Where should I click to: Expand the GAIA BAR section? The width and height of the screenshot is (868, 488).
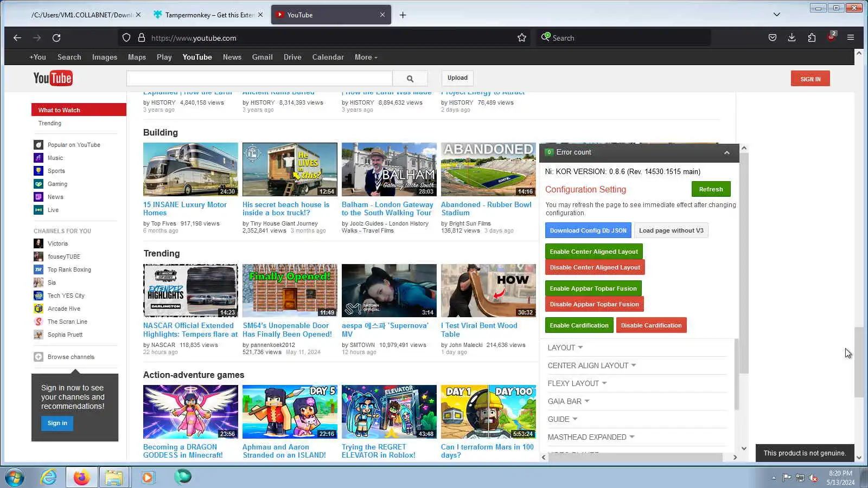pyautogui.click(x=569, y=401)
